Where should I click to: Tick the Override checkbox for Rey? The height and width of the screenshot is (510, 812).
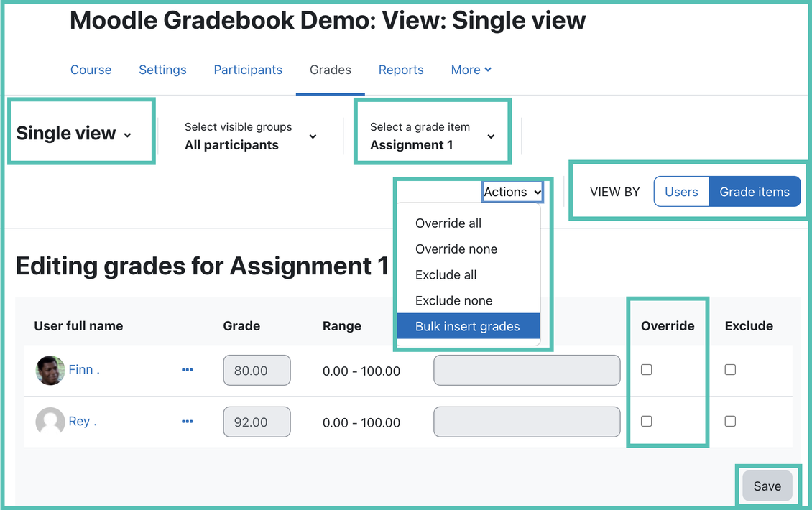646,422
